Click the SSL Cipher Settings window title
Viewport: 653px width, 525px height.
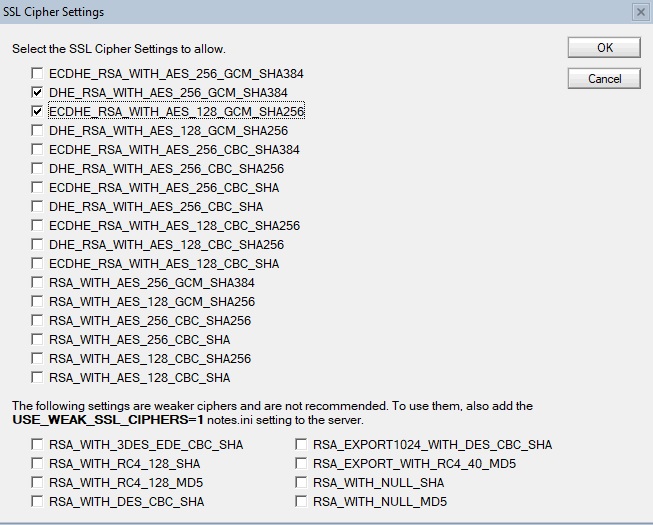[53, 12]
